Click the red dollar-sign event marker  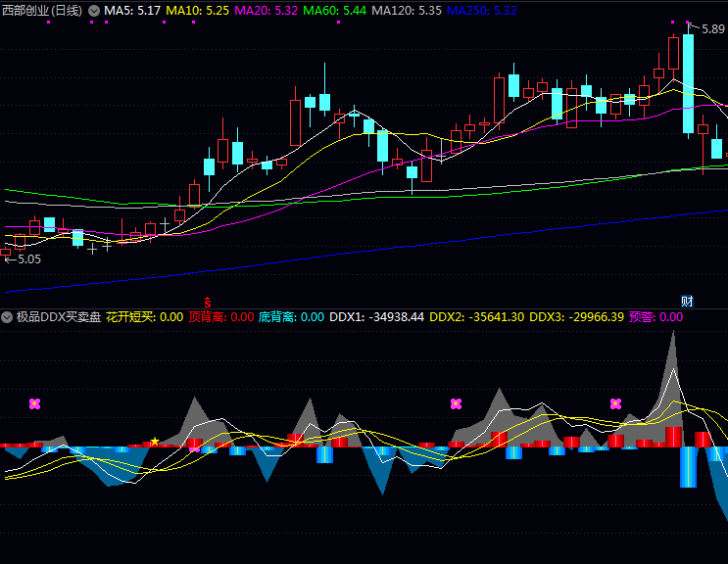coord(207,300)
